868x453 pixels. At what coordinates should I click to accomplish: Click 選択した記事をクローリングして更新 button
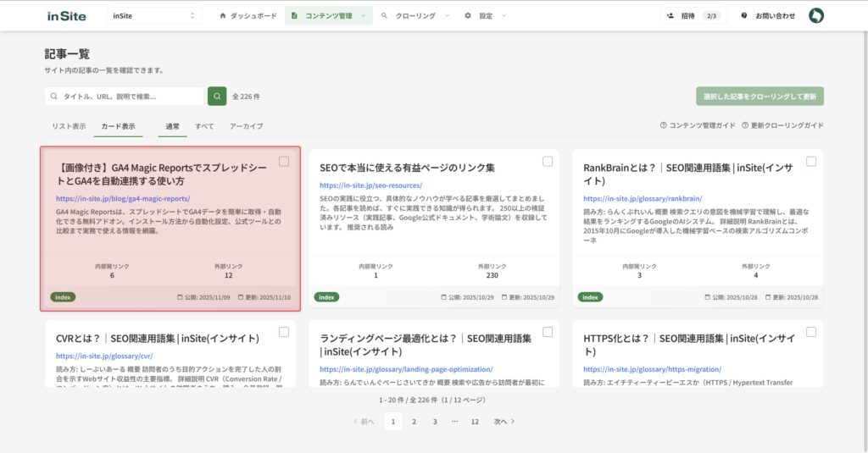click(x=759, y=97)
